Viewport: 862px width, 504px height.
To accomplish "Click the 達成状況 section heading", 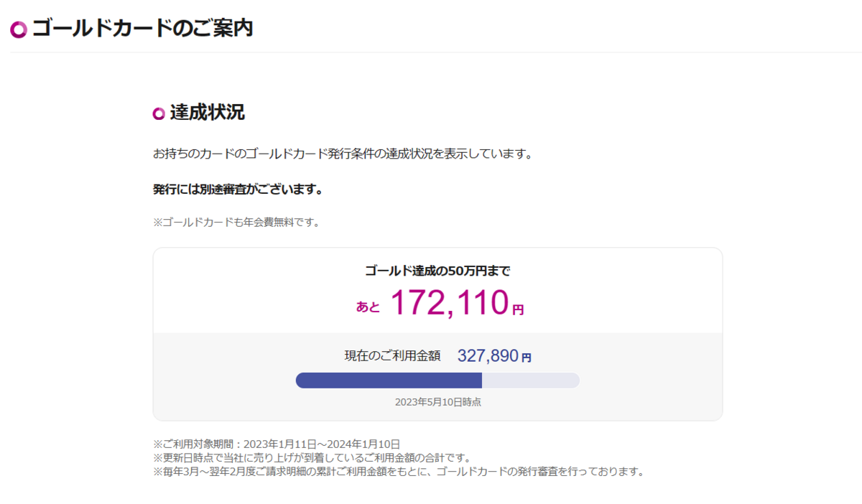I will [x=208, y=113].
